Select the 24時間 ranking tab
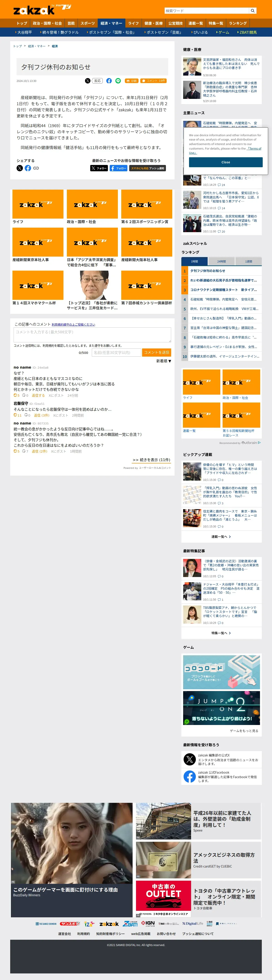The image size is (272, 980). pyautogui.click(x=221, y=261)
